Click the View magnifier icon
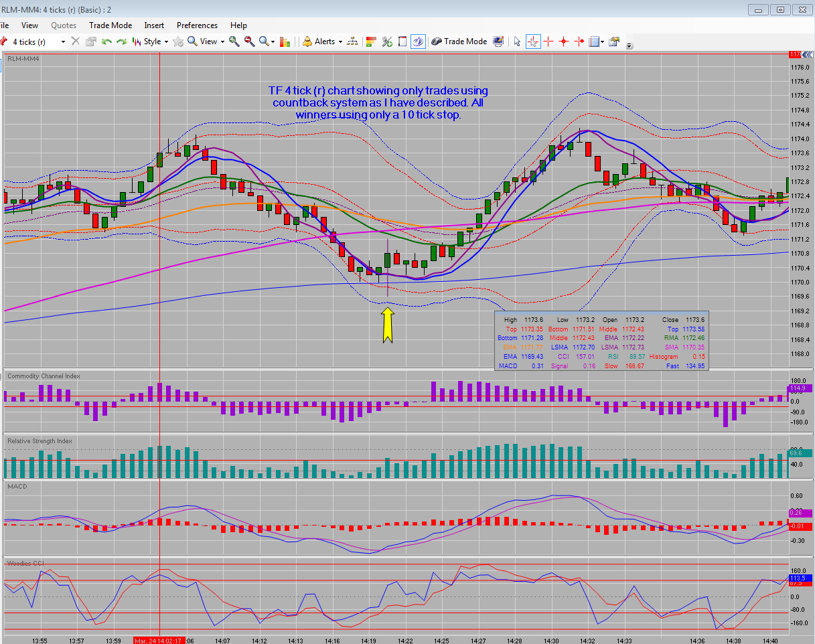Image resolution: width=815 pixels, height=644 pixels. pos(193,42)
